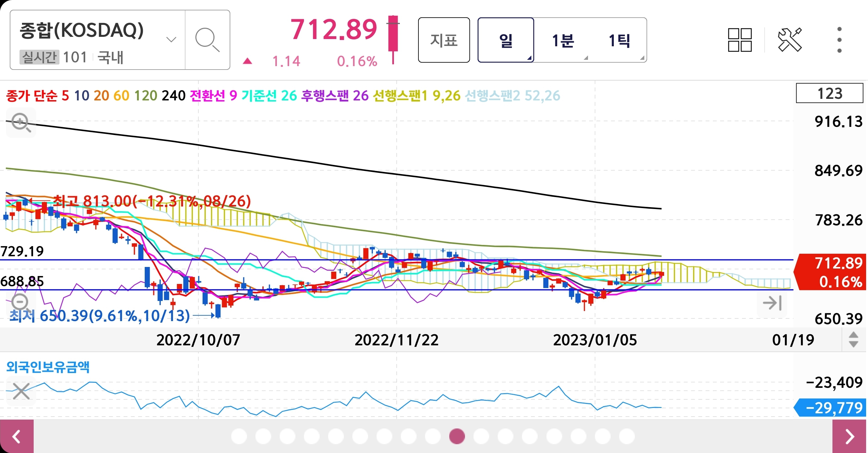Close the 외국인보유금액 indicator panel
The width and height of the screenshot is (868, 453).
(x=21, y=391)
